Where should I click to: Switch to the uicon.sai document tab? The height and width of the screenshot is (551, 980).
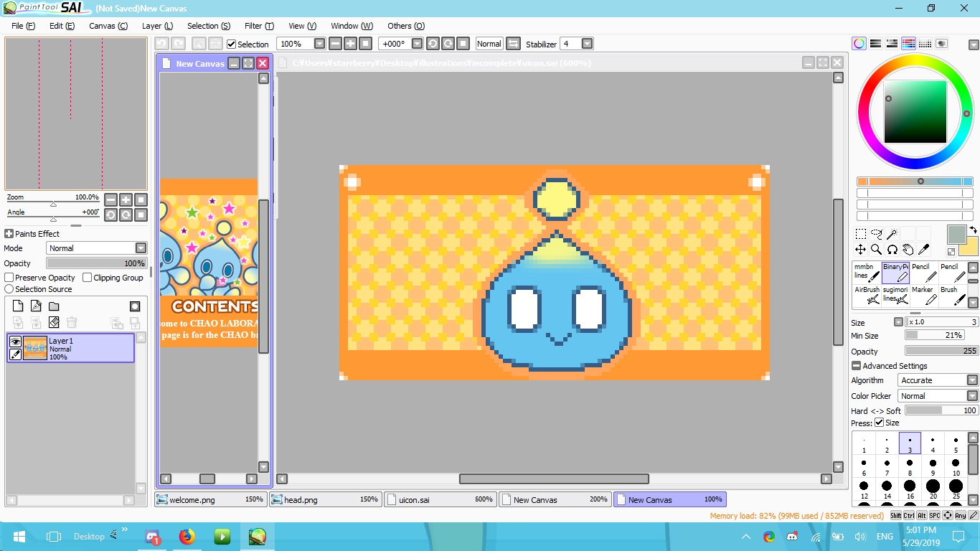pos(440,499)
